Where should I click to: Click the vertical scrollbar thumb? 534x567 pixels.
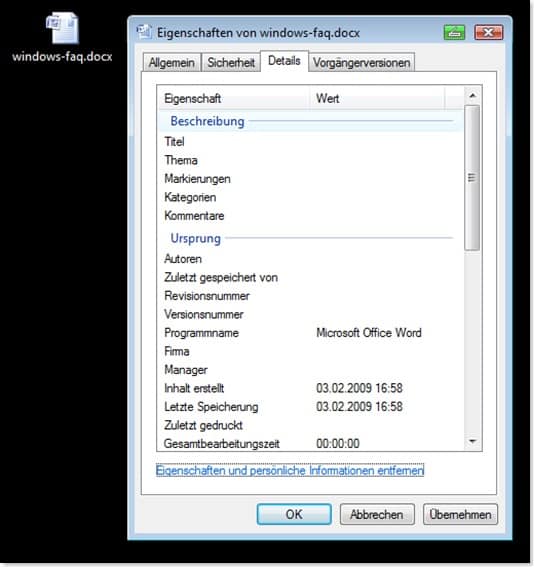tap(472, 178)
